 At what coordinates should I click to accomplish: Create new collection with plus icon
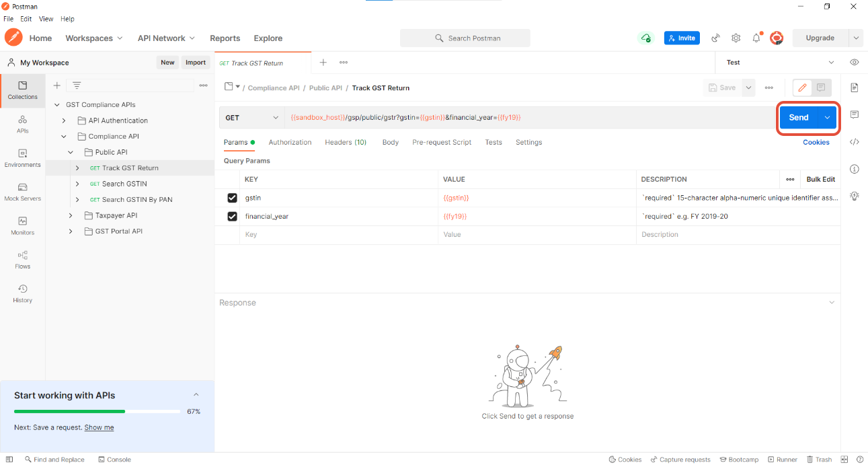pos(57,85)
